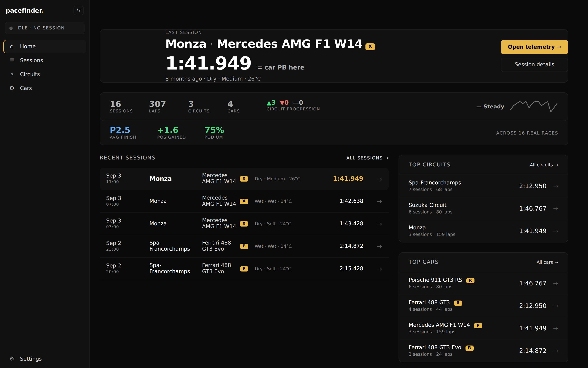The height and width of the screenshot is (368, 588).
Task: Click the X class badge in last session header
Action: pos(370,46)
